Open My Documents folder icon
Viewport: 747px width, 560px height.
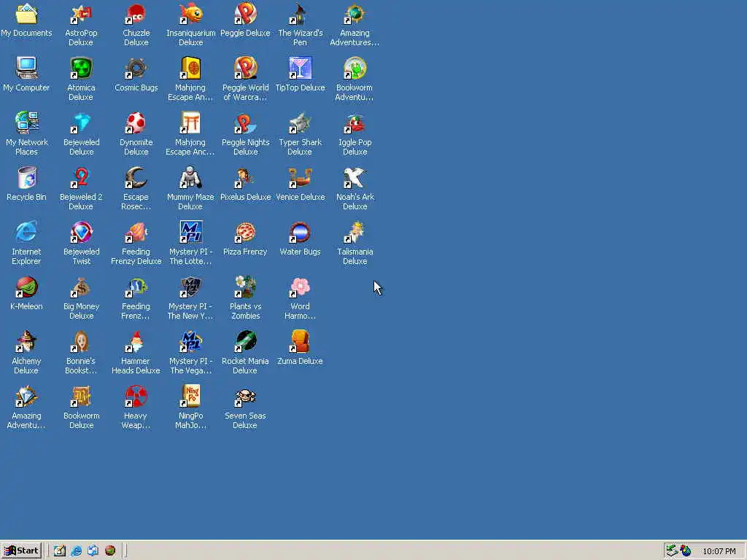click(x=26, y=15)
